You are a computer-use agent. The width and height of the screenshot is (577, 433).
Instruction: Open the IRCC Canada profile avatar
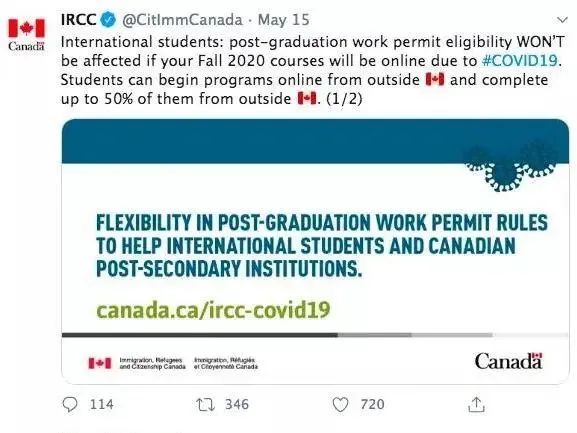[x=26, y=34]
